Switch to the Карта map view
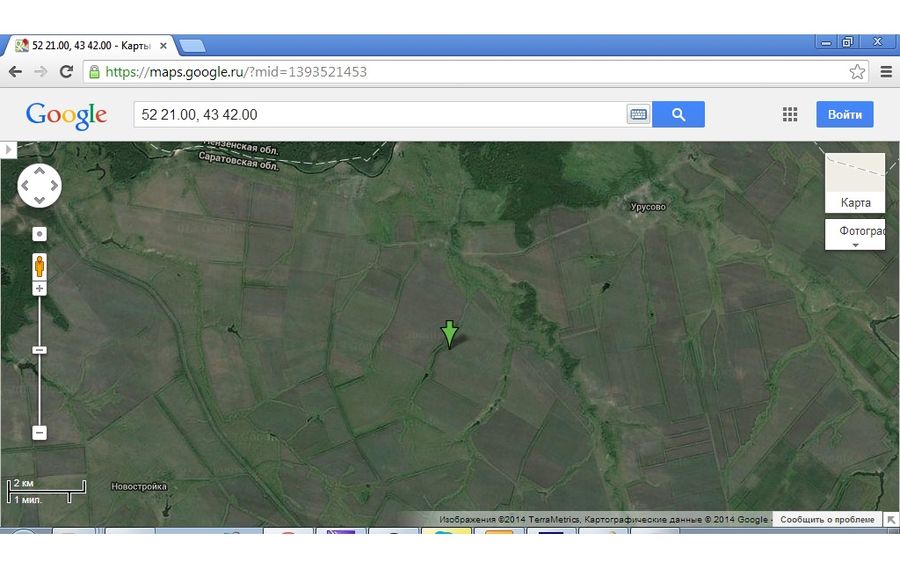Screen dimensions: 900x577 click(x=855, y=183)
